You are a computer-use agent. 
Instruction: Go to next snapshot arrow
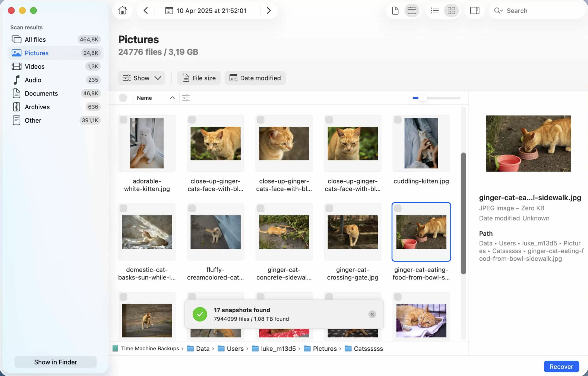click(x=269, y=10)
